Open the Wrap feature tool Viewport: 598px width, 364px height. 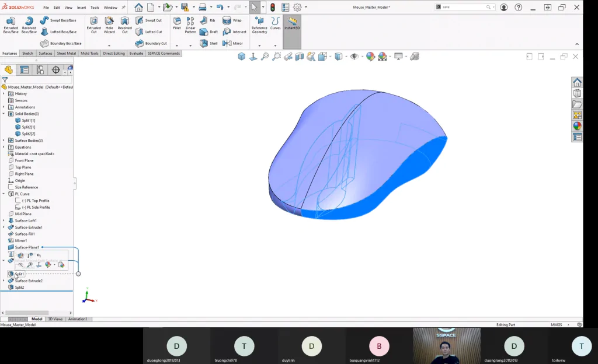pos(232,20)
